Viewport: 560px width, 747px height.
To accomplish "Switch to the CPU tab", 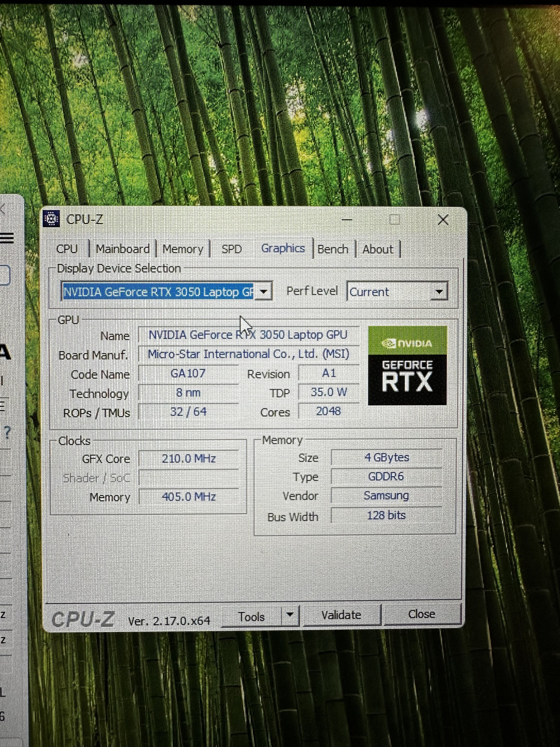I will coord(67,249).
